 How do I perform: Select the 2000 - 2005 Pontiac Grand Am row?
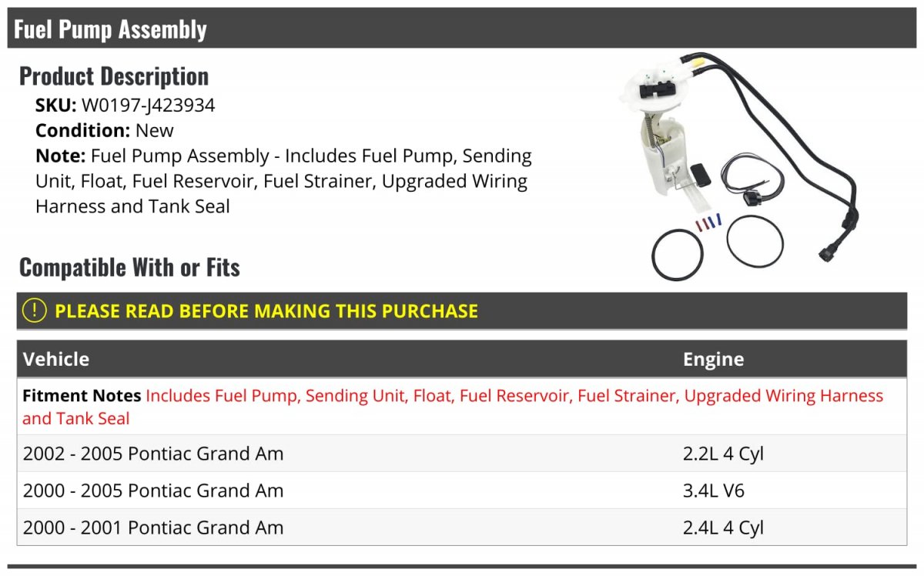click(x=462, y=491)
